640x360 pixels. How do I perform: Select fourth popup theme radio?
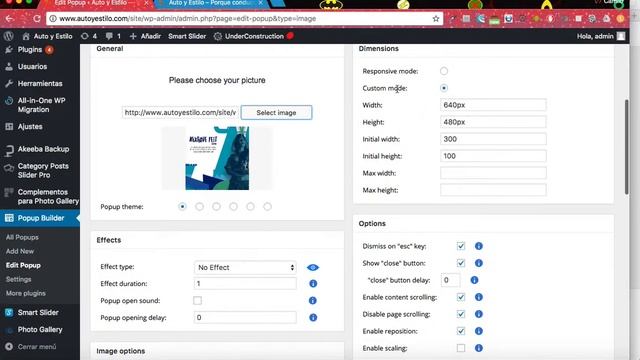[233, 207]
